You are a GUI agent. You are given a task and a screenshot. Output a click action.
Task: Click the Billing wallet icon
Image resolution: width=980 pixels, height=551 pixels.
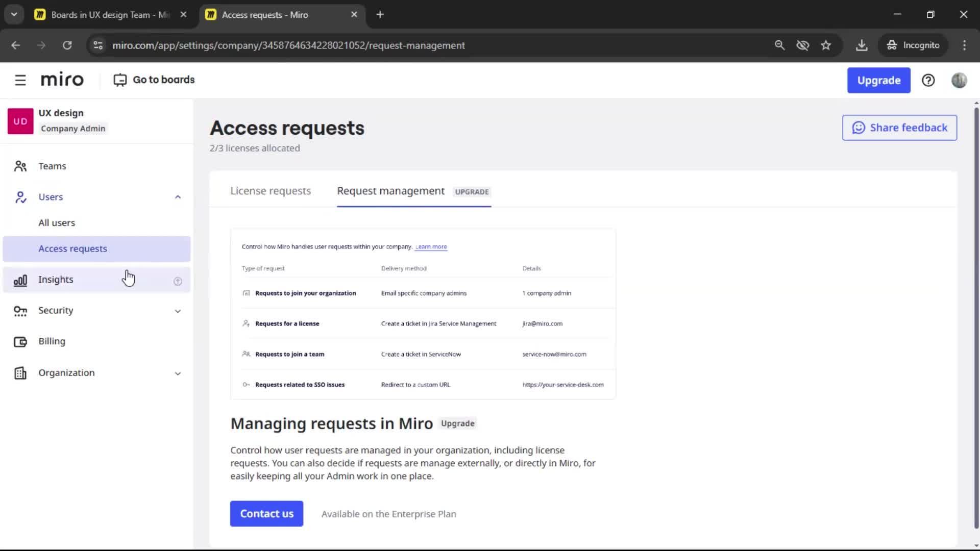20,342
